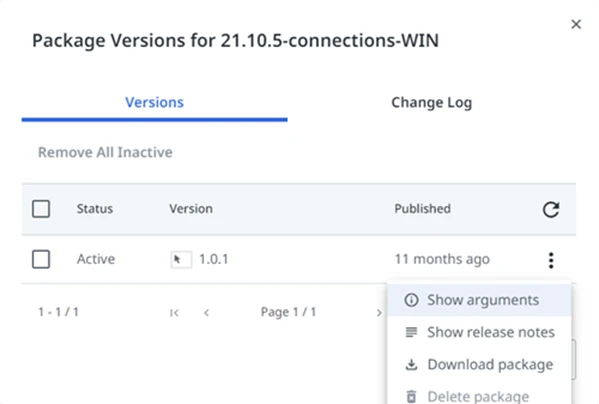Image resolution: width=599 pixels, height=404 pixels.
Task: Tick the select-all checkbox in the header
Action: (x=41, y=209)
